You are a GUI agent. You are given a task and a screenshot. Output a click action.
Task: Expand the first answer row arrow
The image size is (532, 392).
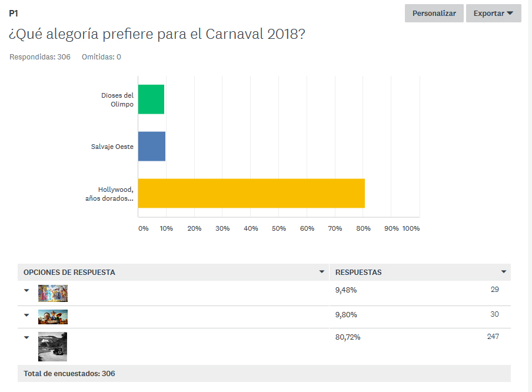pos(26,290)
